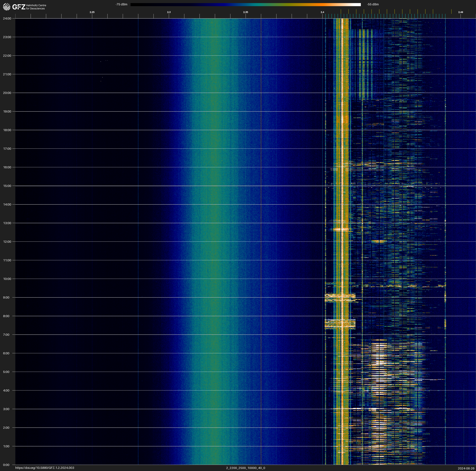Screen dimensions: 476x471
Task: Click the -75 dBm scale label
Action: [x=121, y=4]
